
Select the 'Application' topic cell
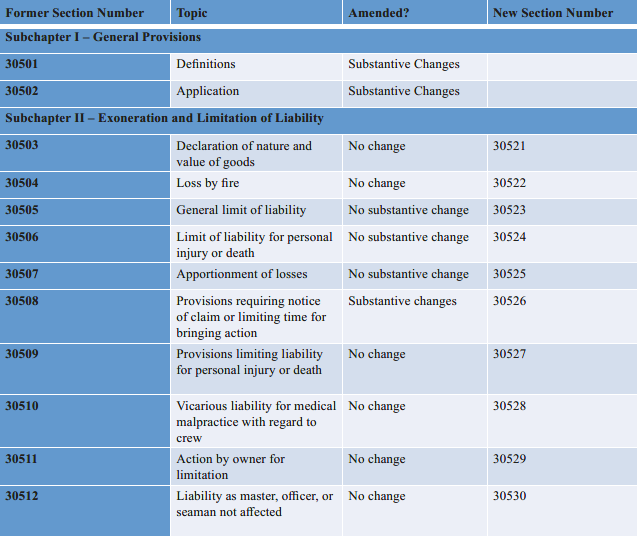point(208,91)
